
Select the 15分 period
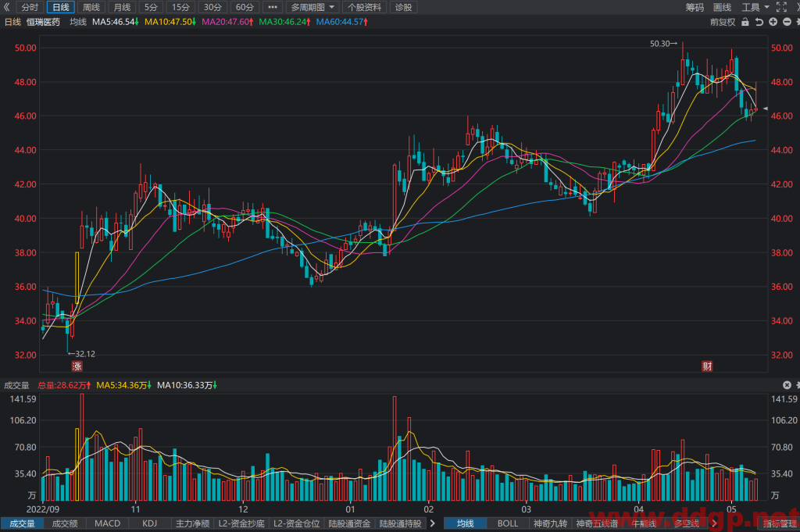click(180, 7)
